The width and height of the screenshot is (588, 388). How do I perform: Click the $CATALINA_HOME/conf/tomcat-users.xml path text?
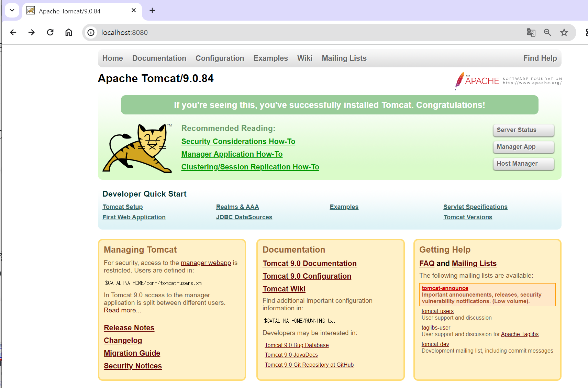coord(154,283)
